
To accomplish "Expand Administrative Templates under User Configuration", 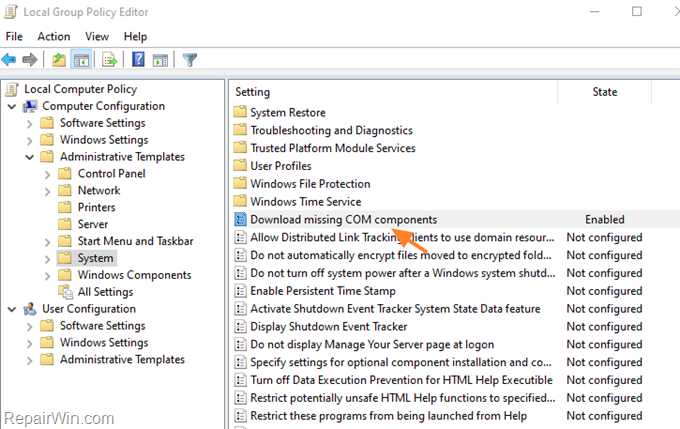I will click(x=29, y=360).
